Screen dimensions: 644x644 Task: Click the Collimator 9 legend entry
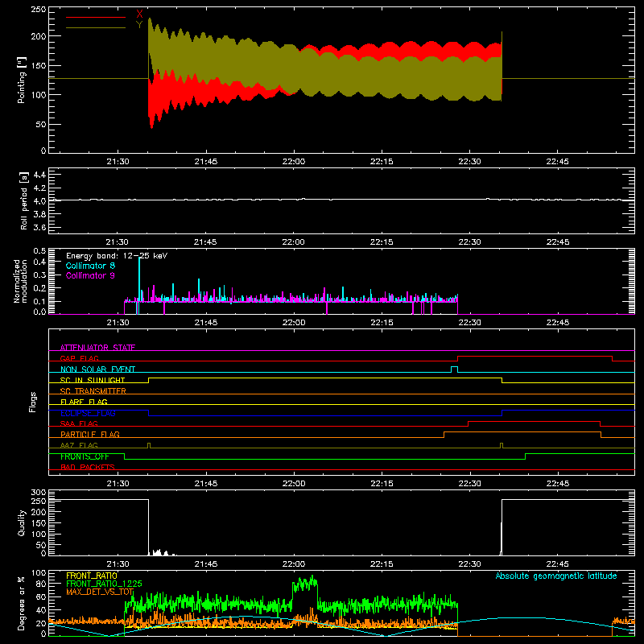pyautogui.click(x=90, y=275)
